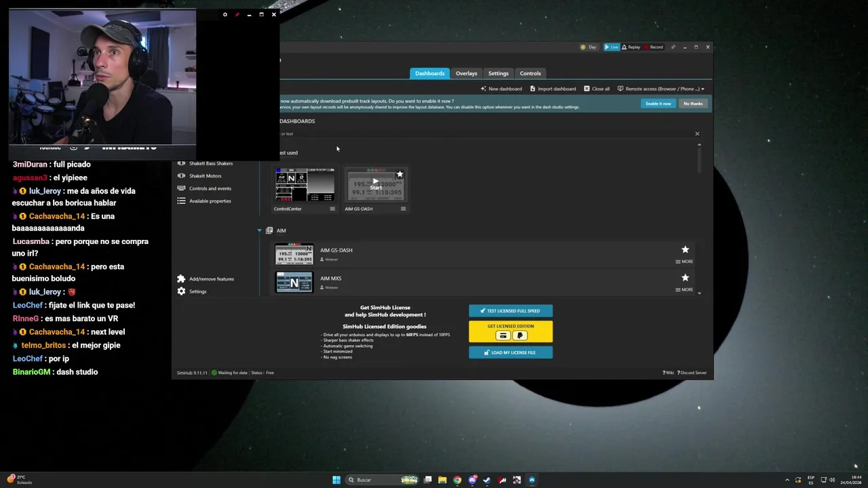
Task: Click Enable it now button
Action: (x=658, y=104)
